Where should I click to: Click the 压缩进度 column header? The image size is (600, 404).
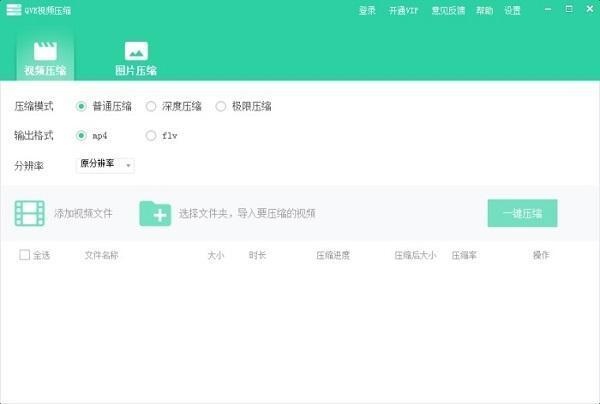(x=333, y=255)
